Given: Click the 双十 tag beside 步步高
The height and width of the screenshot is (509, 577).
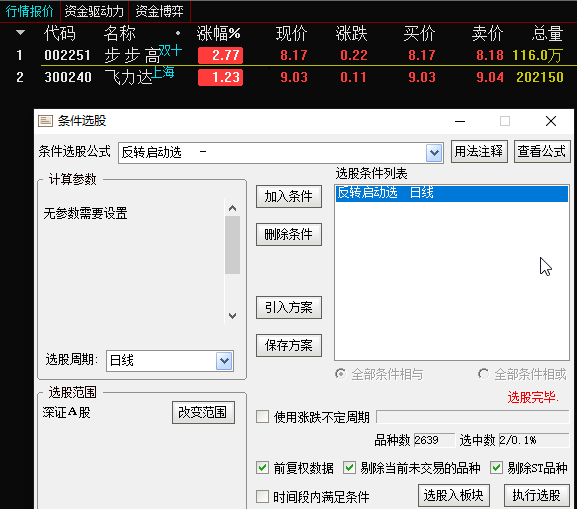Looking at the screenshot, I should coord(170,50).
